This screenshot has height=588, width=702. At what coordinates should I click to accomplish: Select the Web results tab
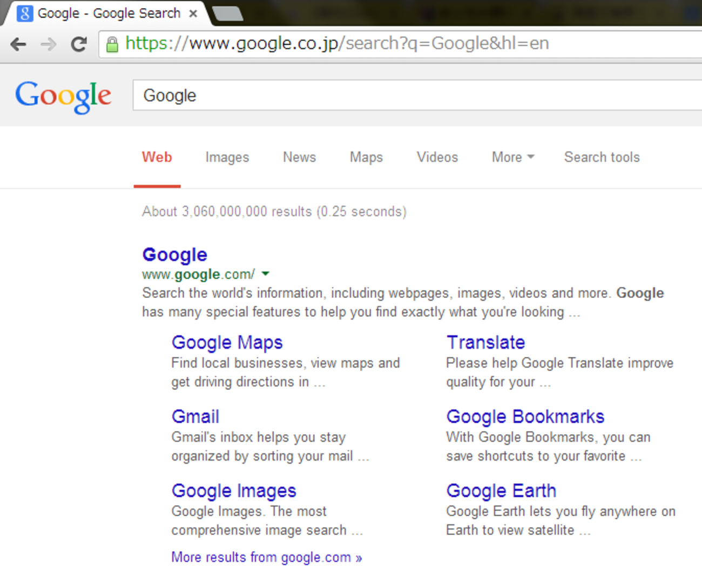coord(157,157)
